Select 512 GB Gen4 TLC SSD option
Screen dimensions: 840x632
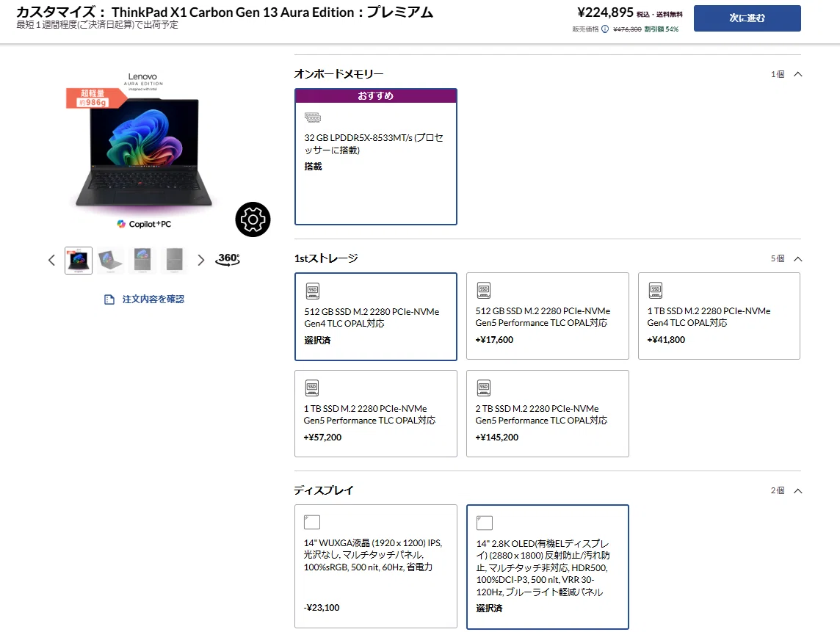(x=375, y=316)
